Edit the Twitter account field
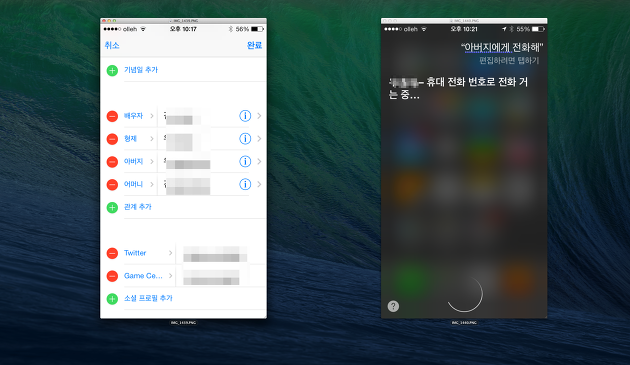Image resolution: width=630 pixels, height=365 pixels. pos(215,254)
